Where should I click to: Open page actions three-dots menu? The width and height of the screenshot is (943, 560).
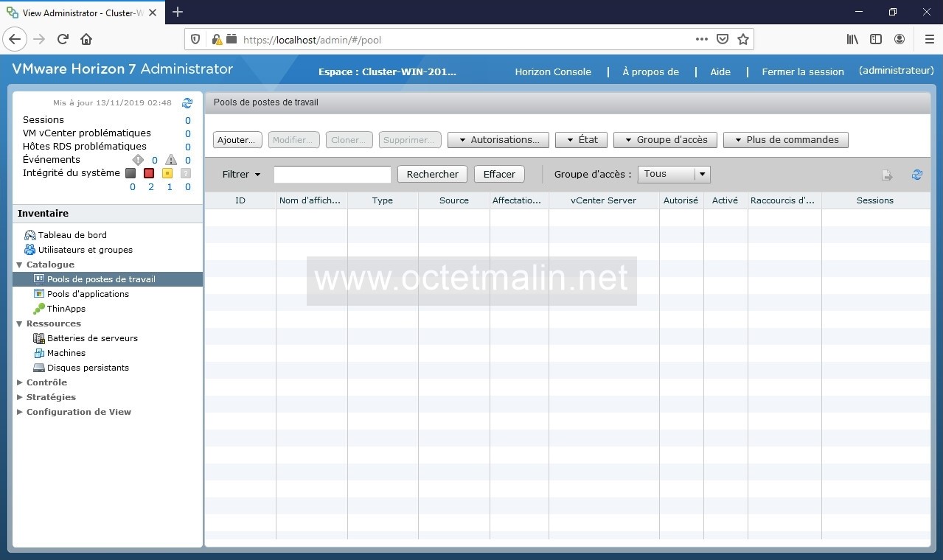702,40
